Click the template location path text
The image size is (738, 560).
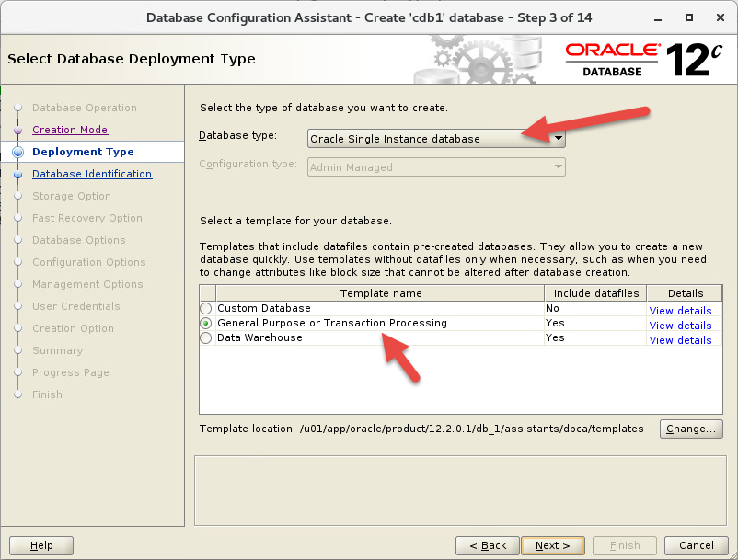[x=472, y=429]
